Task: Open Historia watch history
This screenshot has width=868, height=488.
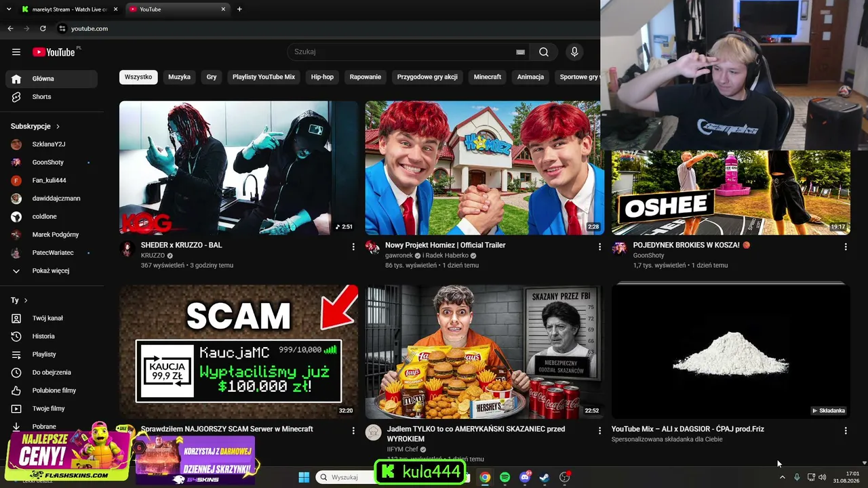Action: click(52, 336)
